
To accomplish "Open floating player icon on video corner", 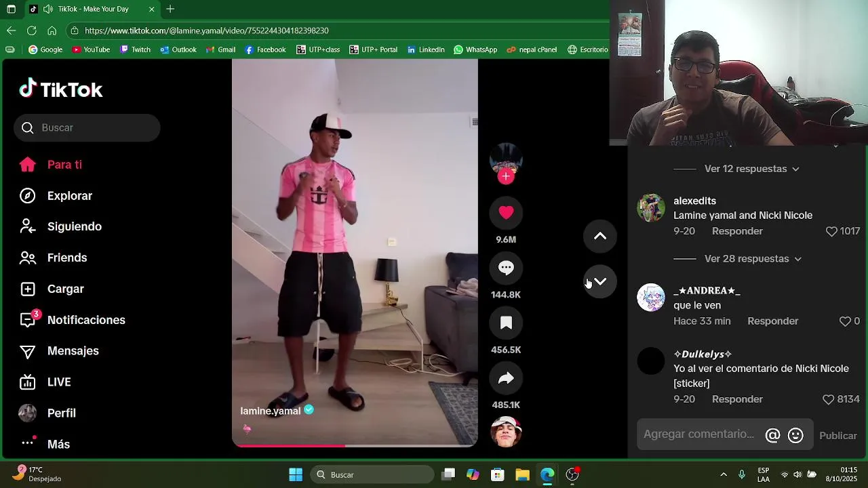I will coord(475,122).
